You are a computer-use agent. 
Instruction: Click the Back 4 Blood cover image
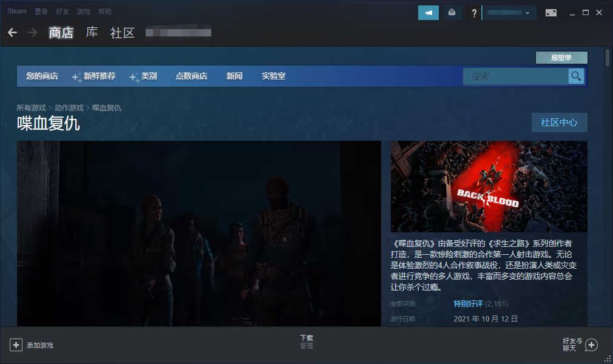(489, 186)
